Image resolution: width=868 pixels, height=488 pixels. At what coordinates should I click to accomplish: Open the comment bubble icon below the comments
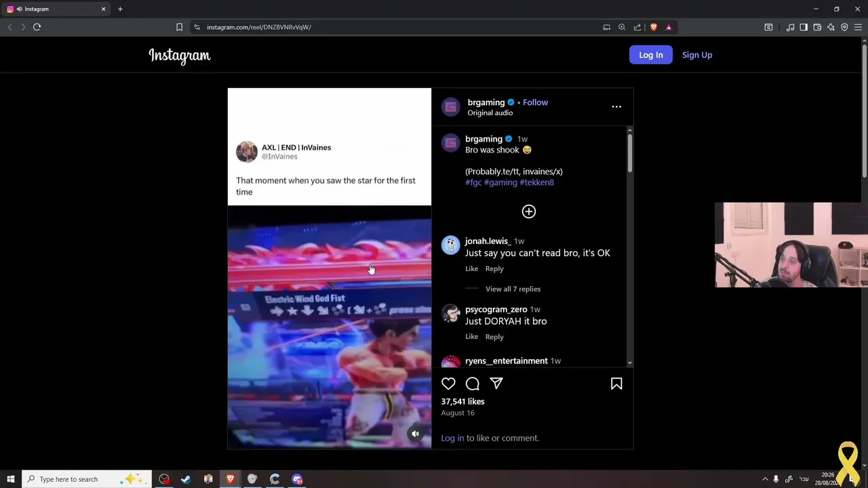[473, 384]
